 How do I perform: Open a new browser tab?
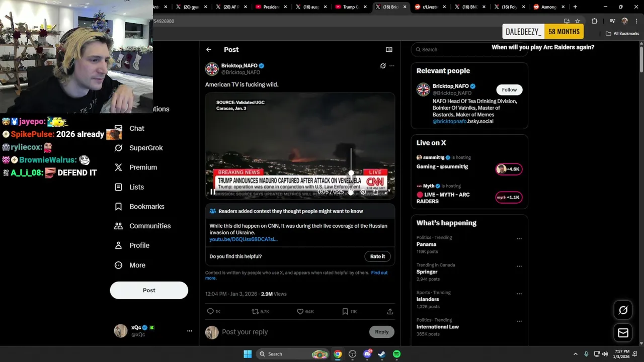575,7
